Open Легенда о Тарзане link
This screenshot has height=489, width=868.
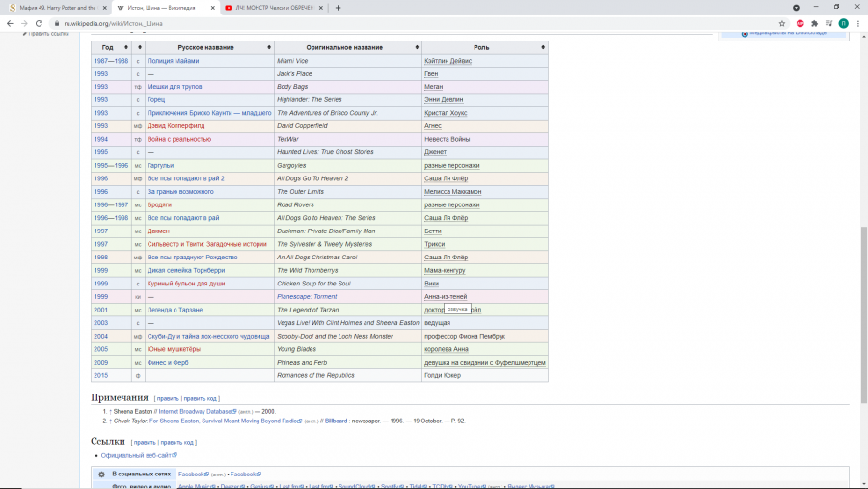175,311
